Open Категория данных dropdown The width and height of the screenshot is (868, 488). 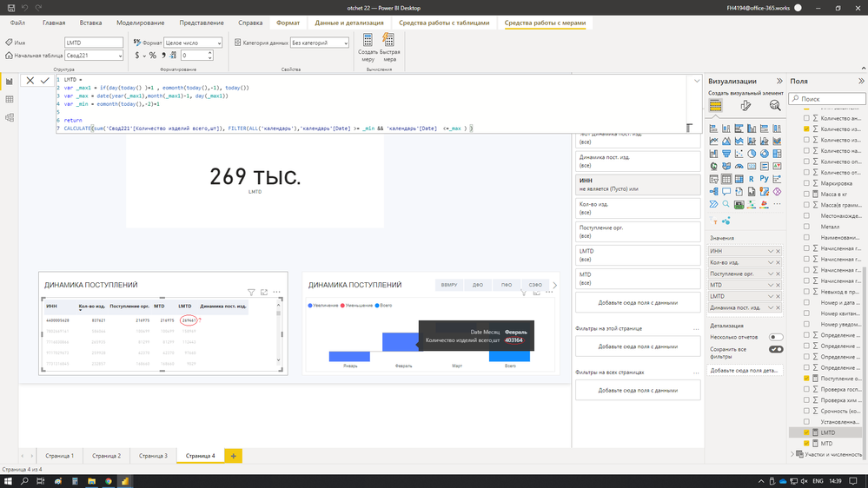coord(320,43)
